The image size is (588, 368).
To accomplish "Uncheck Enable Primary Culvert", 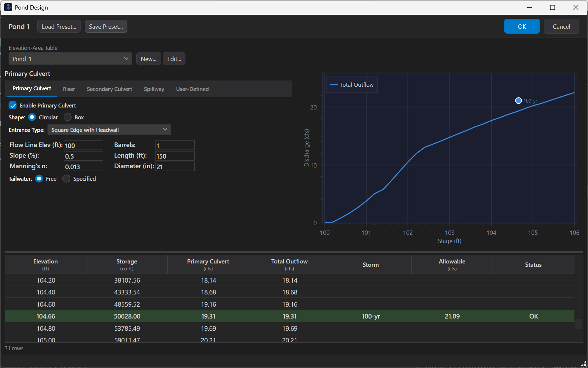I will (13, 106).
